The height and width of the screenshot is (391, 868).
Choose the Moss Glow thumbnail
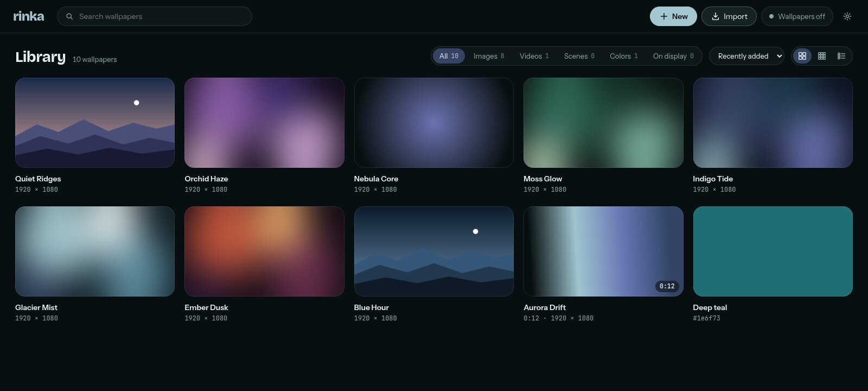(603, 123)
